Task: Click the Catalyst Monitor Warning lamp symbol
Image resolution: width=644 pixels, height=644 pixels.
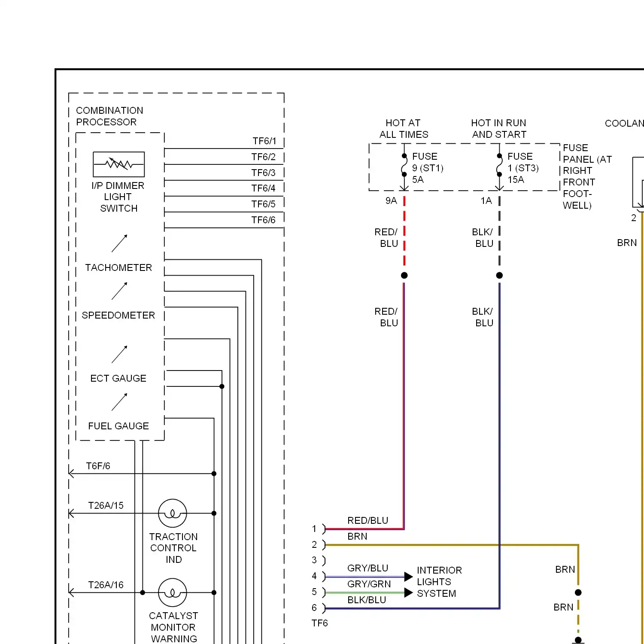Action: 173,592
